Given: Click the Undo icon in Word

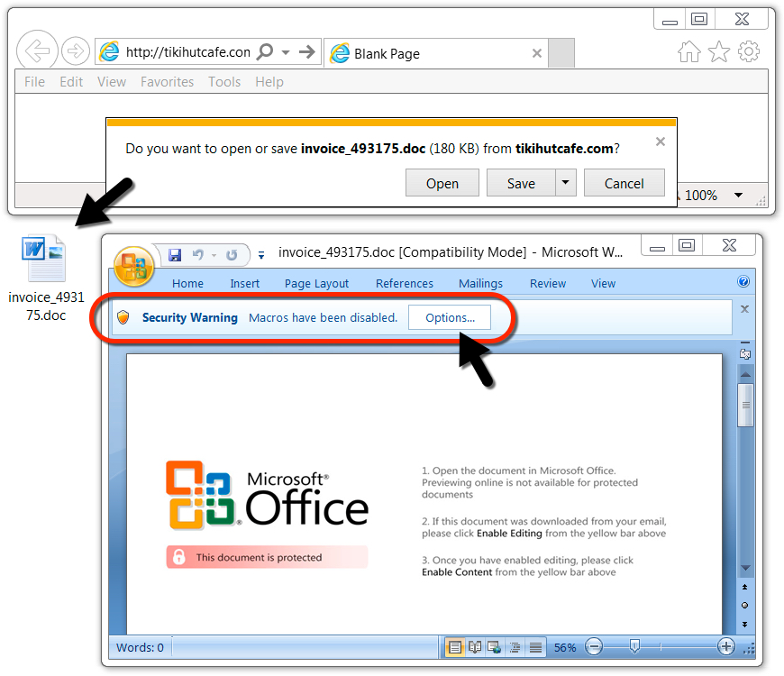Looking at the screenshot, I should pyautogui.click(x=198, y=255).
